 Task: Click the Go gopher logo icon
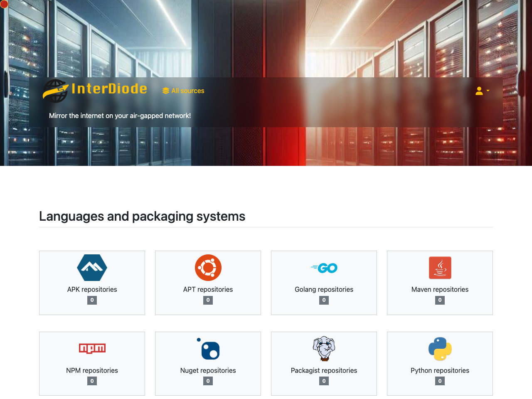[324, 268]
